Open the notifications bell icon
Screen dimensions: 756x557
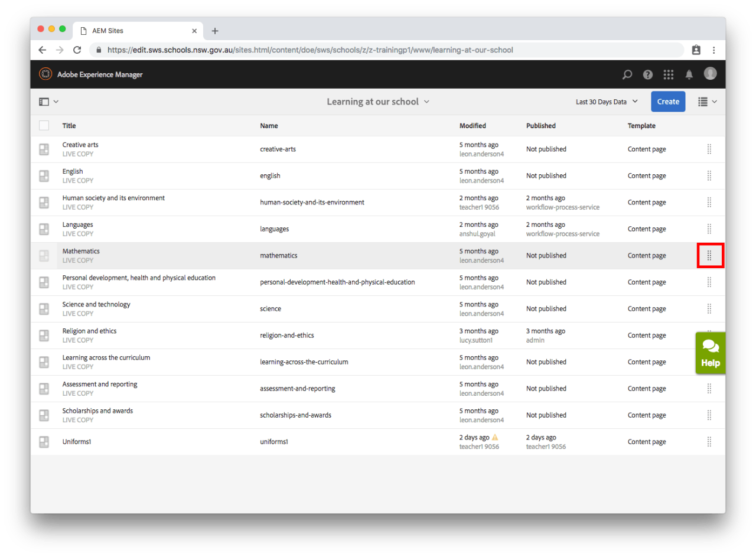coord(689,74)
